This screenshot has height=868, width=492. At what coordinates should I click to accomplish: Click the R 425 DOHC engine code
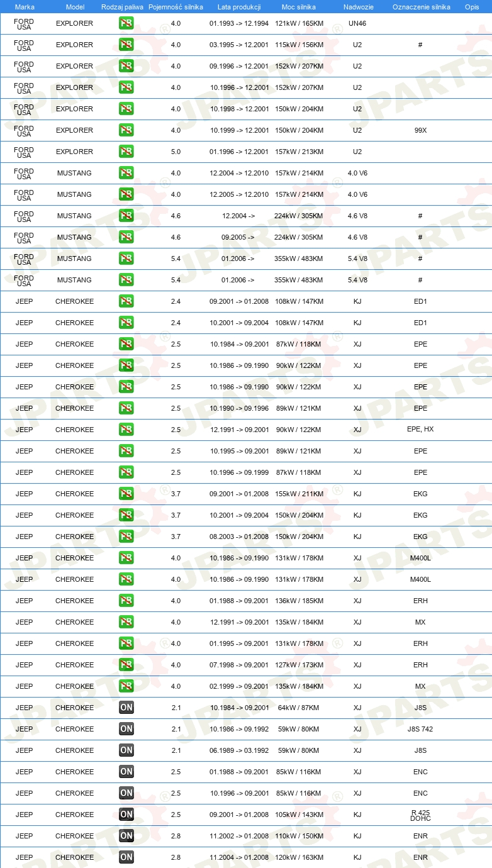pyautogui.click(x=420, y=815)
